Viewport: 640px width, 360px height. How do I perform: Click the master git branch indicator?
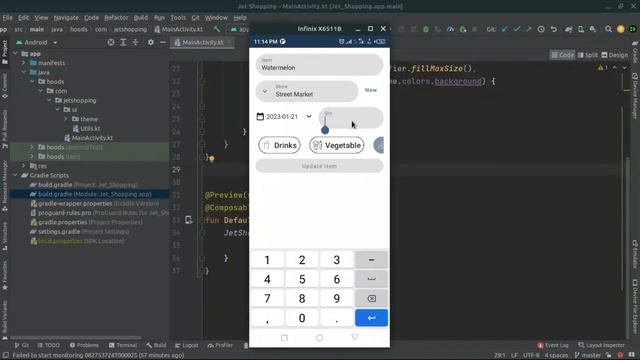[x=588, y=355]
